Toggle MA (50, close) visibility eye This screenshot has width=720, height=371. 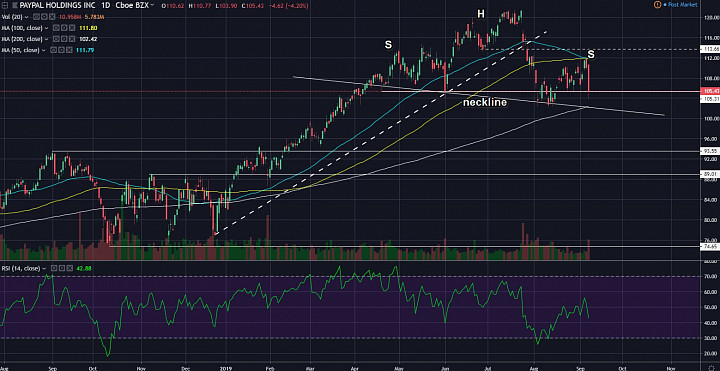pyautogui.click(x=53, y=50)
